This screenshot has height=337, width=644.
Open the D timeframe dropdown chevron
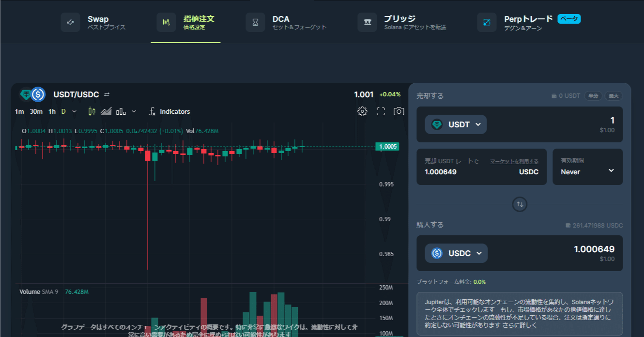(x=75, y=111)
